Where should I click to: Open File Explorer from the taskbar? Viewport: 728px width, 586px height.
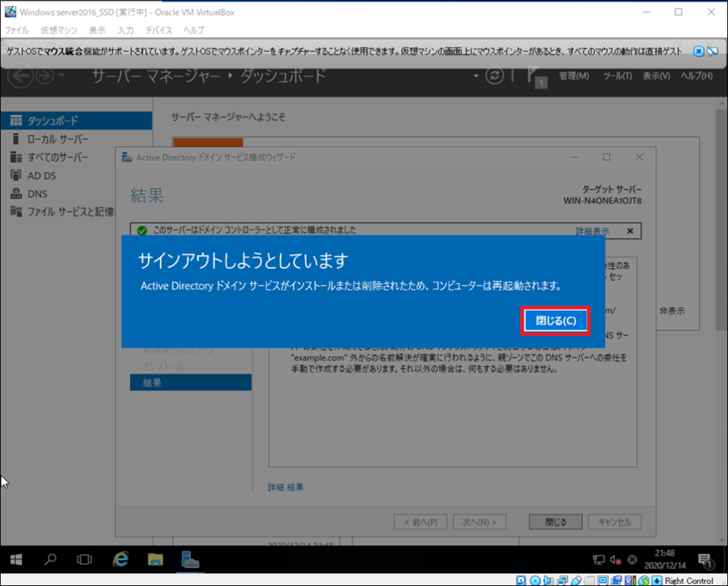point(155,560)
